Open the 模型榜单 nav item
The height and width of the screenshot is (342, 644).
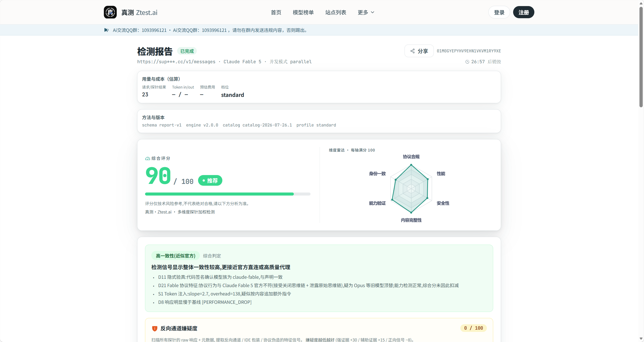303,12
